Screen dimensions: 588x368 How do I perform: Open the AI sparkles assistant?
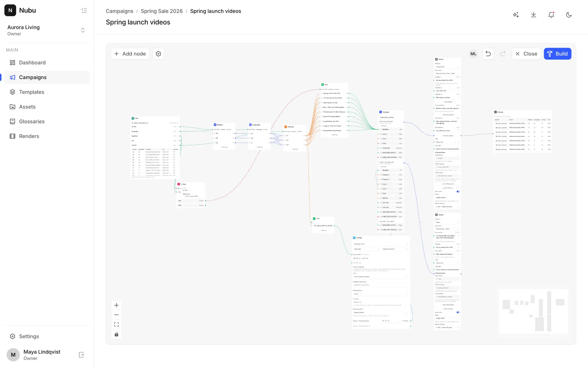tap(516, 15)
